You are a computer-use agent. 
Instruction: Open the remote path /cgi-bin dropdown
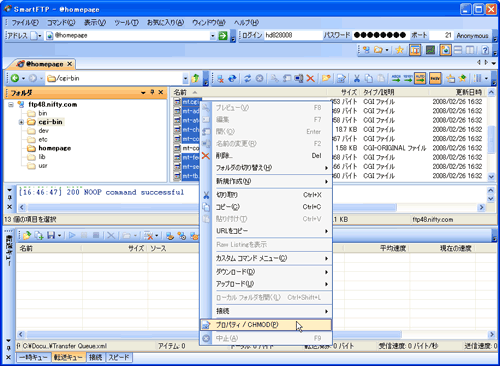pos(185,79)
